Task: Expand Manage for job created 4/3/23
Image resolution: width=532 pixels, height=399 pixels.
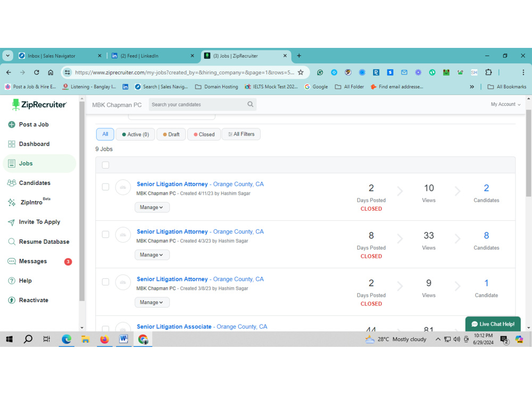Action: tap(152, 255)
